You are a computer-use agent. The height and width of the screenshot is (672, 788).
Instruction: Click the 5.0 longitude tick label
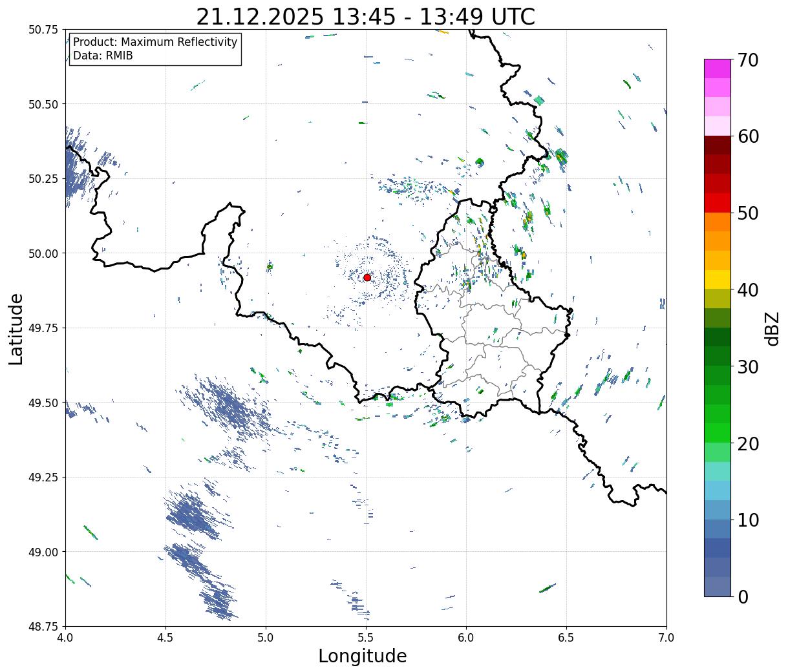point(266,638)
